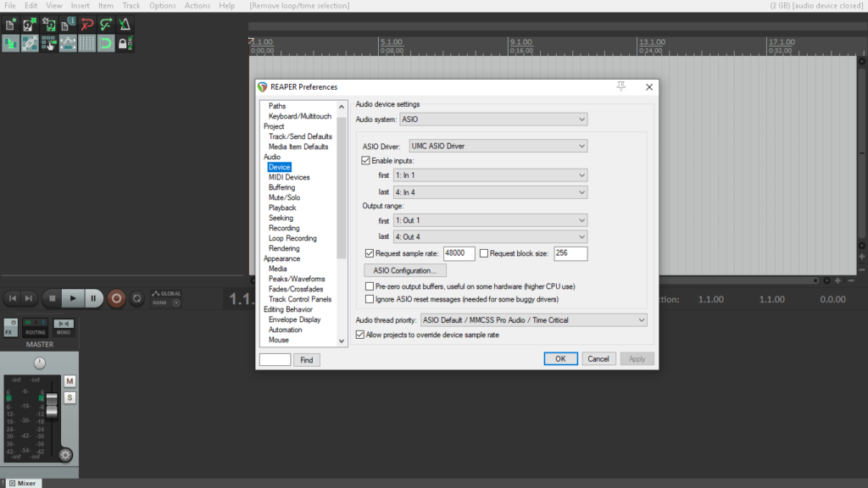The width and height of the screenshot is (868, 488).
Task: Open the Audio system dropdown
Action: pyautogui.click(x=493, y=119)
